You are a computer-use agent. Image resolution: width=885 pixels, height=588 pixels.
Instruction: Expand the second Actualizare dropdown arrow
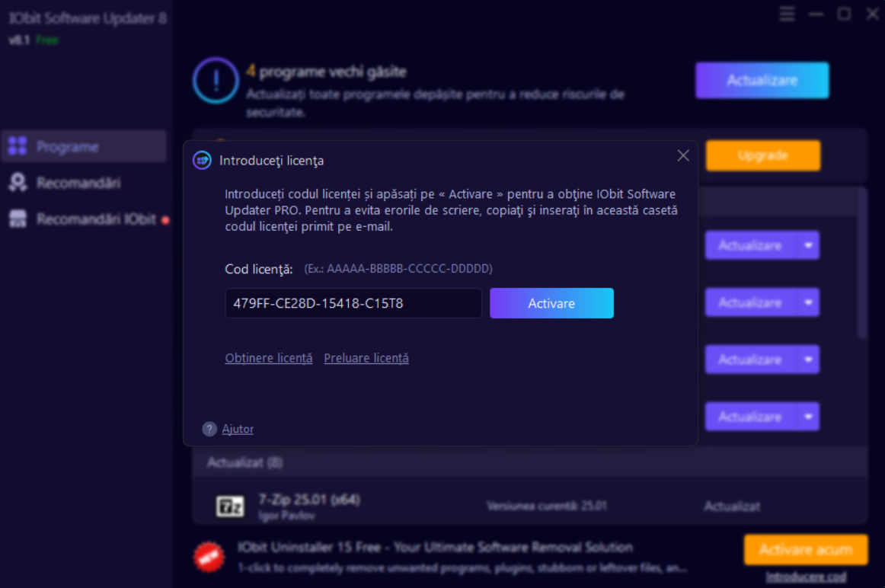point(808,302)
